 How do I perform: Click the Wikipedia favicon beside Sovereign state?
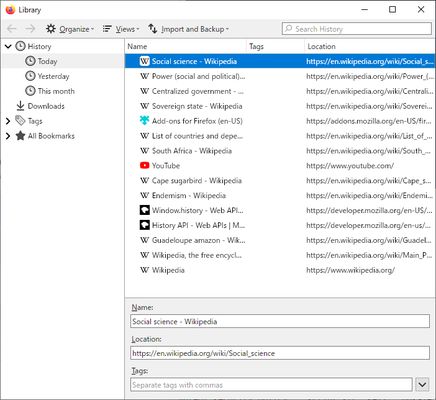point(144,106)
